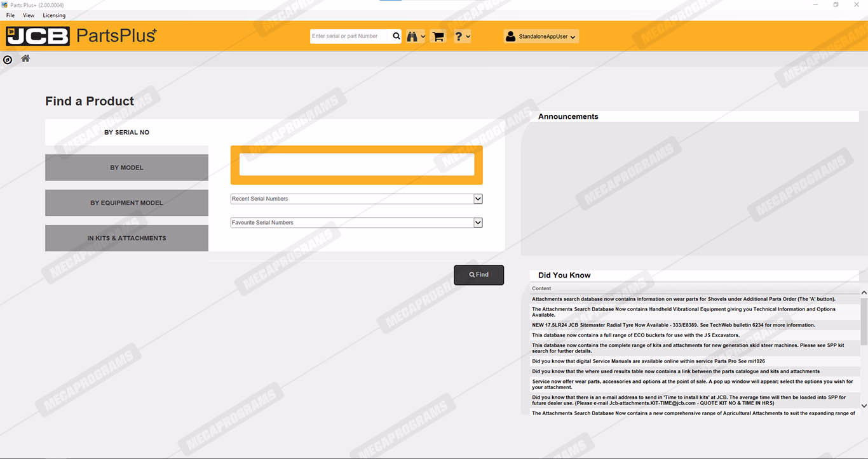This screenshot has width=868, height=459.
Task: Click the Parts Plus+ app icon in title bar
Action: point(5,4)
